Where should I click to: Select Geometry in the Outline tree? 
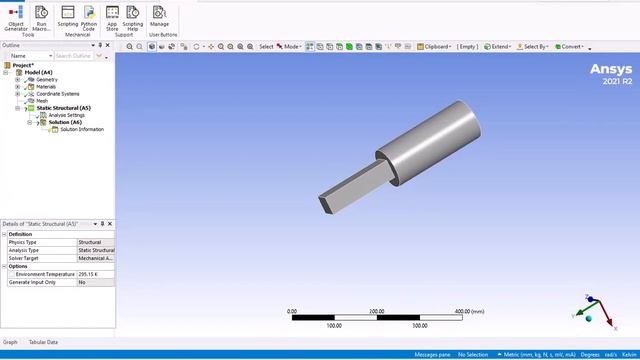(x=47, y=80)
